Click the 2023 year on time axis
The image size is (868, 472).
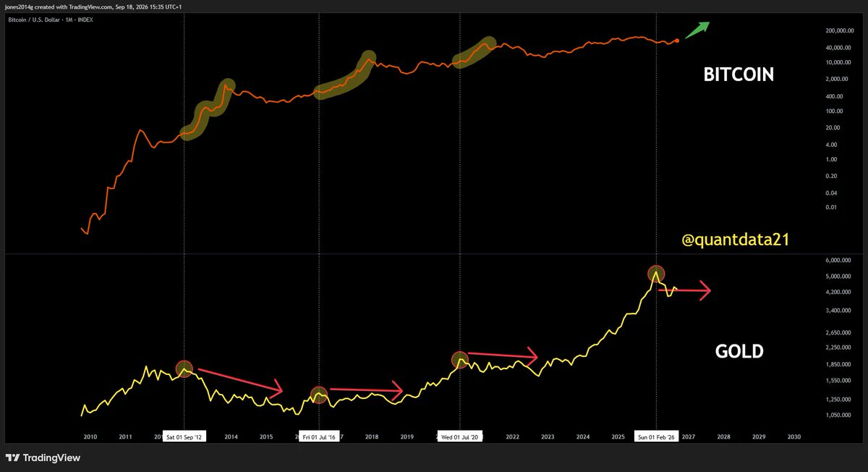pos(548,437)
